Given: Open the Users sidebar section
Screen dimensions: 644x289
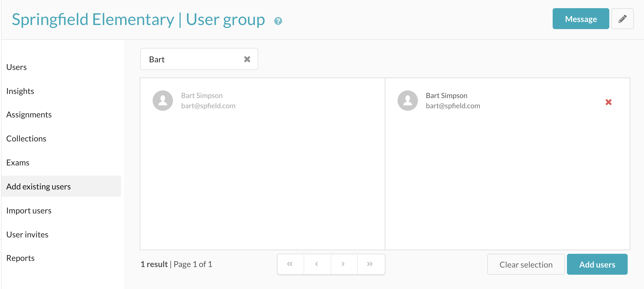Looking at the screenshot, I should (x=17, y=67).
